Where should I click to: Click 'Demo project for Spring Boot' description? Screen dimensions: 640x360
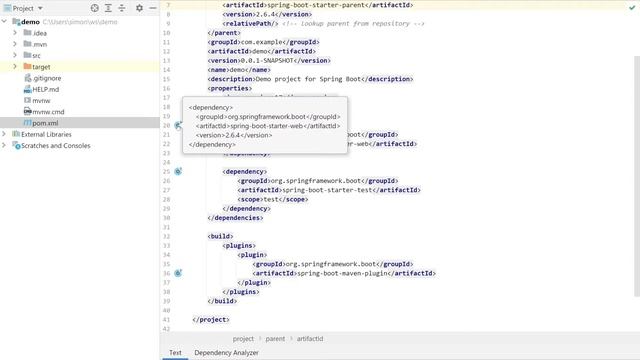[x=308, y=79]
